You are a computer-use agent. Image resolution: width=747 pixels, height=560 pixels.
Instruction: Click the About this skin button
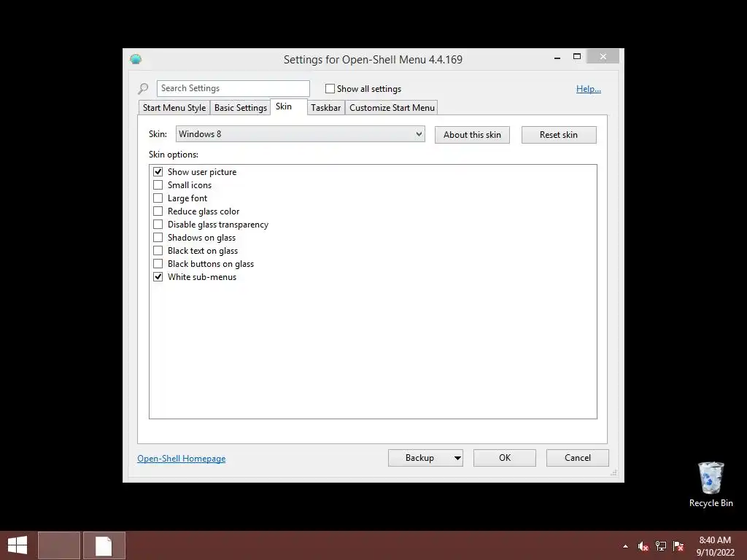point(472,135)
